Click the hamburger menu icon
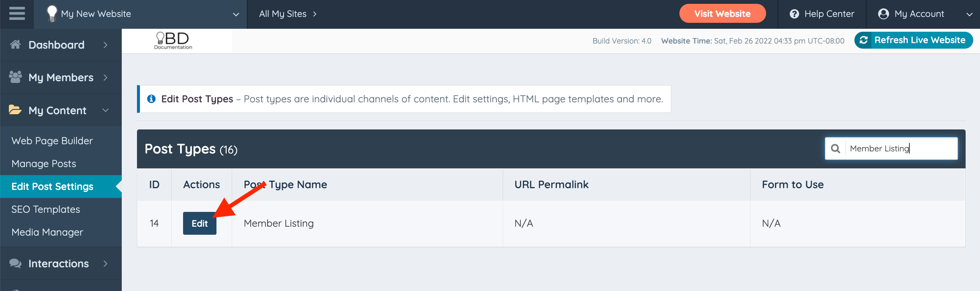The image size is (980, 291). click(17, 14)
